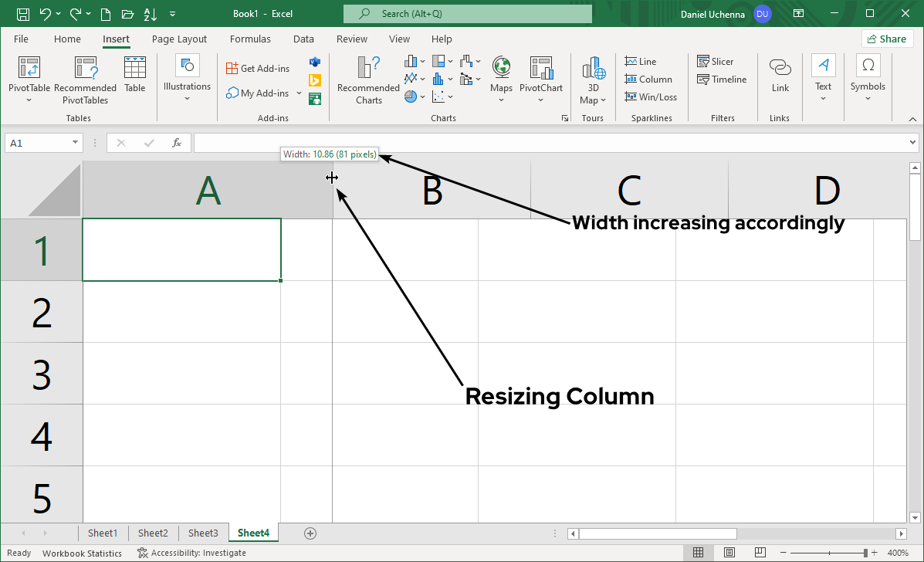Insert a pie chart
The height and width of the screenshot is (562, 924).
pyautogui.click(x=410, y=96)
